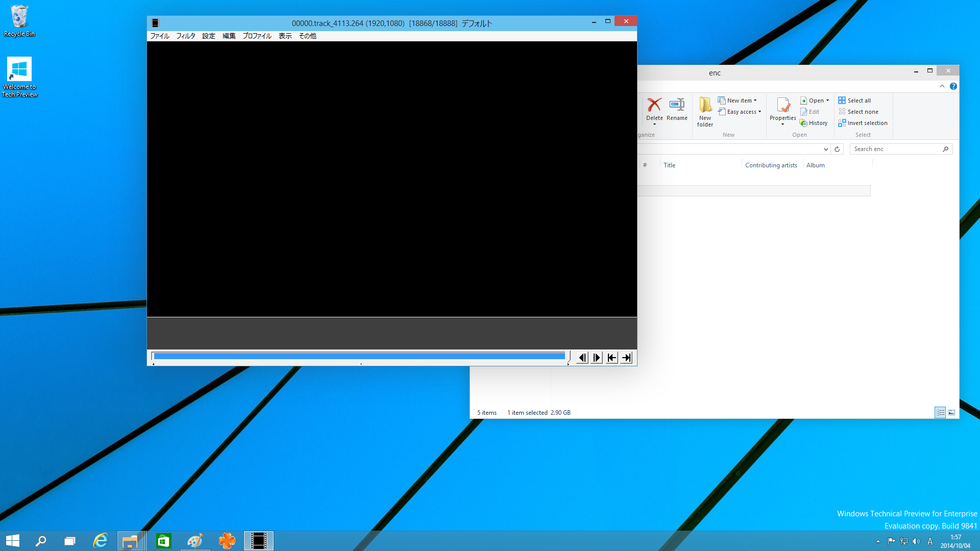Click the Delete icon in the enc ribbon
Image resolution: width=980 pixels, height=551 pixels.
pyautogui.click(x=654, y=105)
